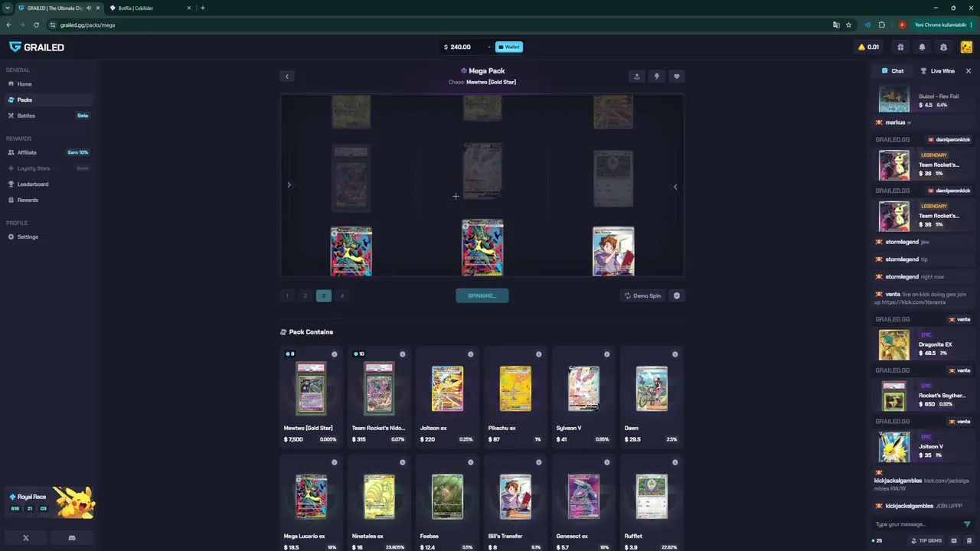Click the coin bag icon in header
This screenshot has height=551, width=980.
pos(943,47)
